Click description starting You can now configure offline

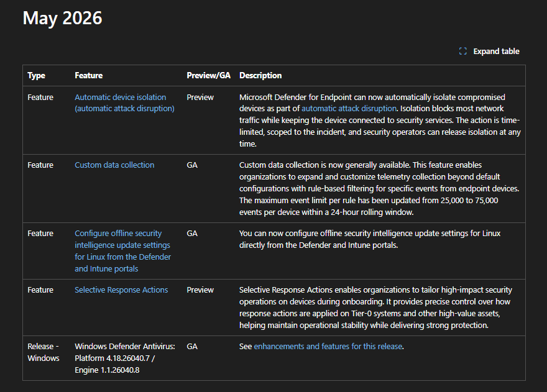point(370,239)
